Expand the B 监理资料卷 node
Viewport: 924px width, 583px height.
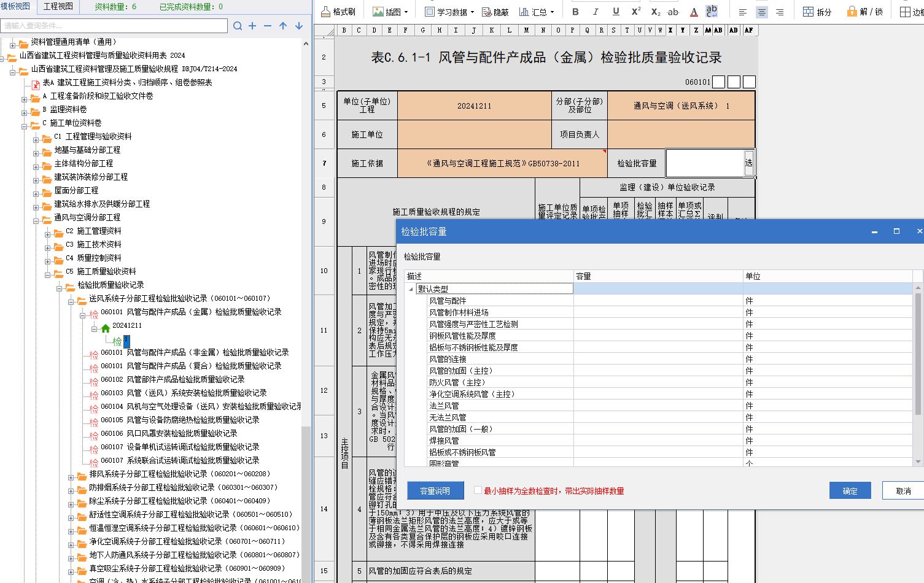[25, 112]
